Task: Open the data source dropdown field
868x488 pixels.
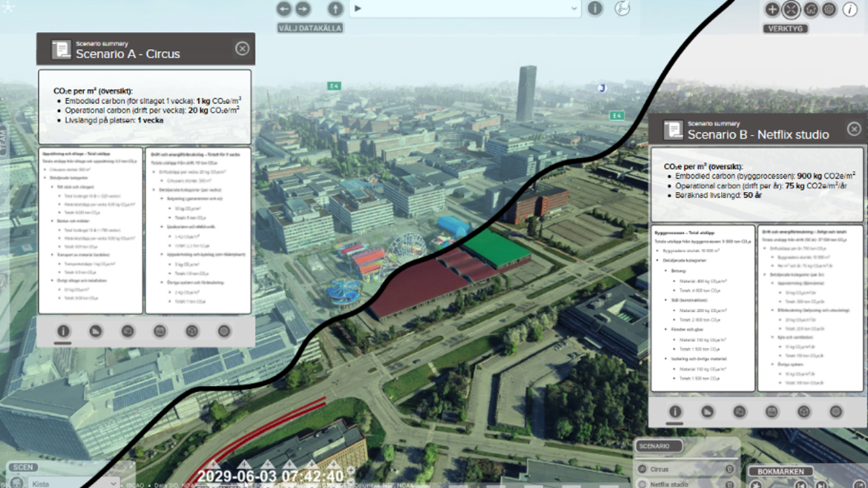Action: [466, 9]
